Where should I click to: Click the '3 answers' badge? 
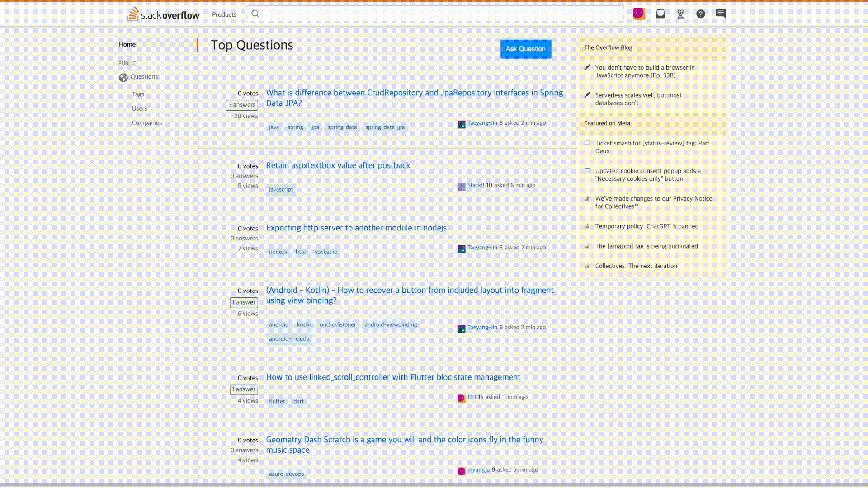pyautogui.click(x=242, y=105)
